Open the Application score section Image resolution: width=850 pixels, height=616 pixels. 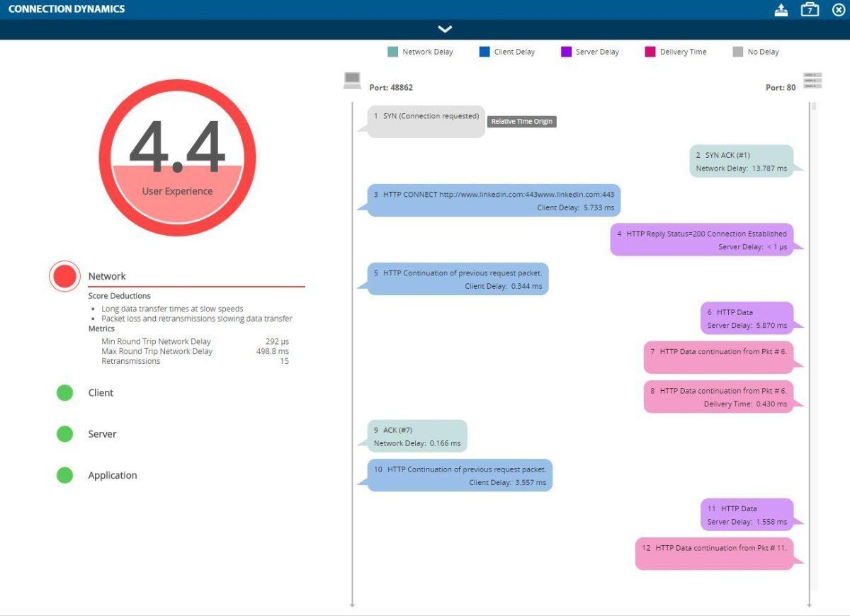[113, 475]
